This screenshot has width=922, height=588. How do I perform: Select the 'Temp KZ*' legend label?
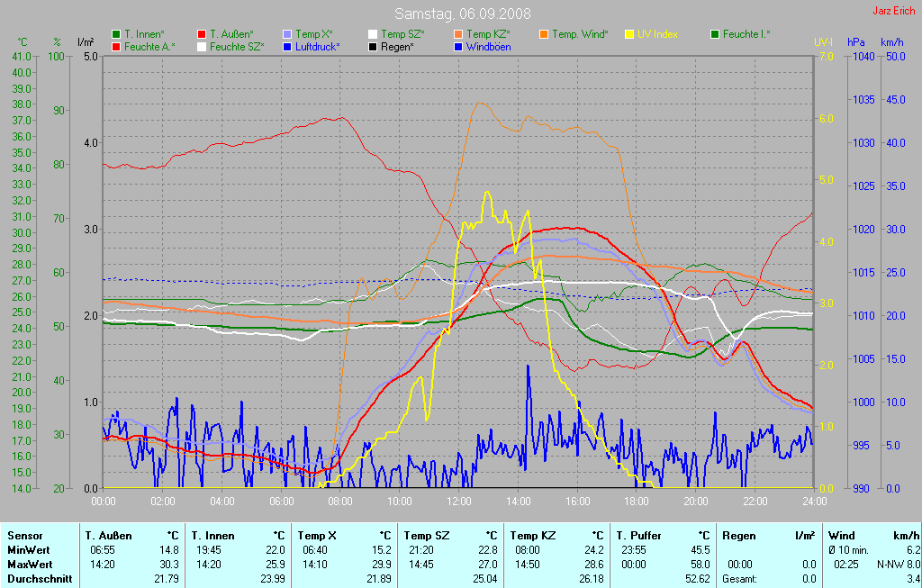click(488, 35)
